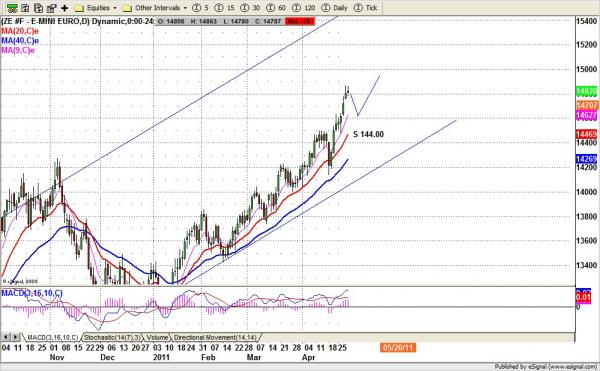The height and width of the screenshot is (371, 600).
Task: Open the Volume study tab
Action: 157,337
